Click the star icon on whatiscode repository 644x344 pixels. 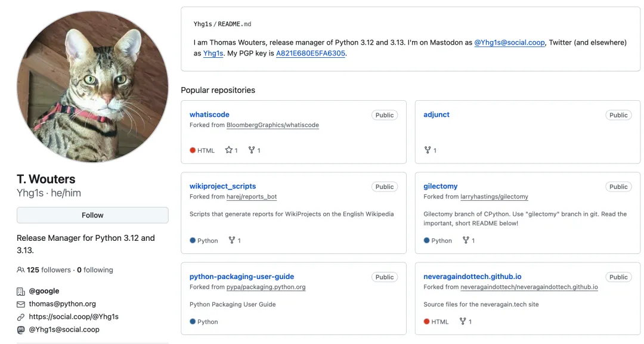pos(228,150)
